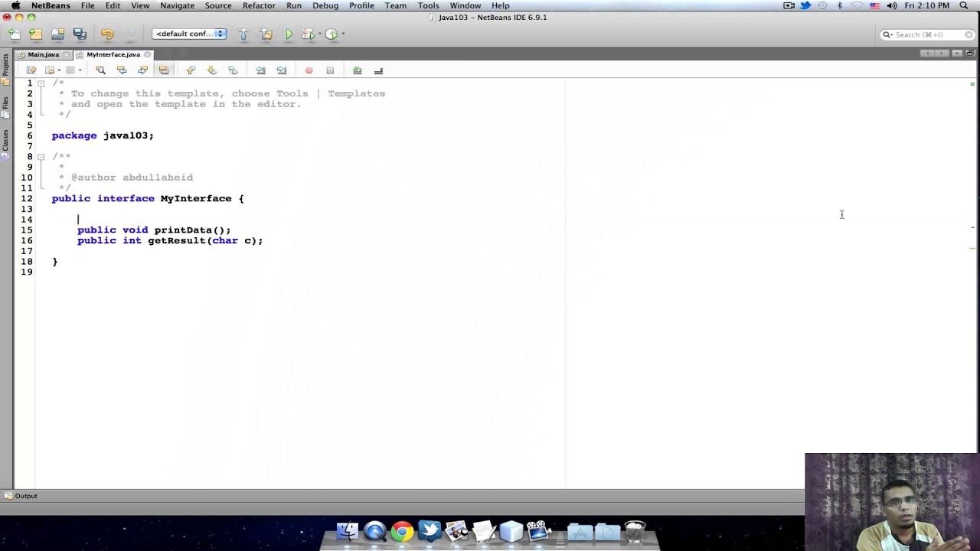Click the Clean and Build icon
This screenshot has width=980, height=551.
point(266,34)
